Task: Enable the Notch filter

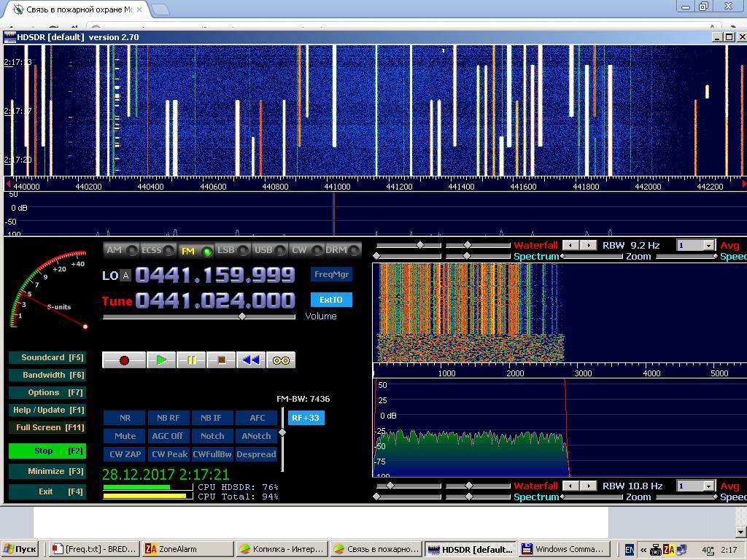Action: point(212,436)
